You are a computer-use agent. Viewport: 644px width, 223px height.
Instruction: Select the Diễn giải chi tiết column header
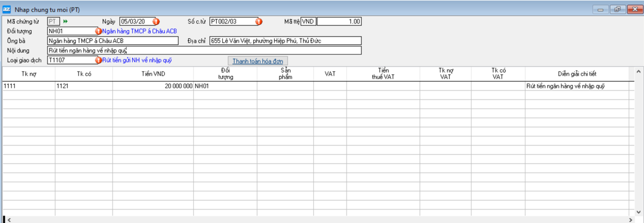pyautogui.click(x=577, y=74)
